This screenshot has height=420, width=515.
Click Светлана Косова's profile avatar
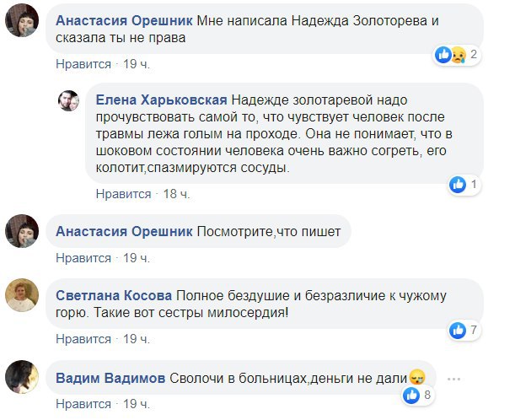(22, 295)
